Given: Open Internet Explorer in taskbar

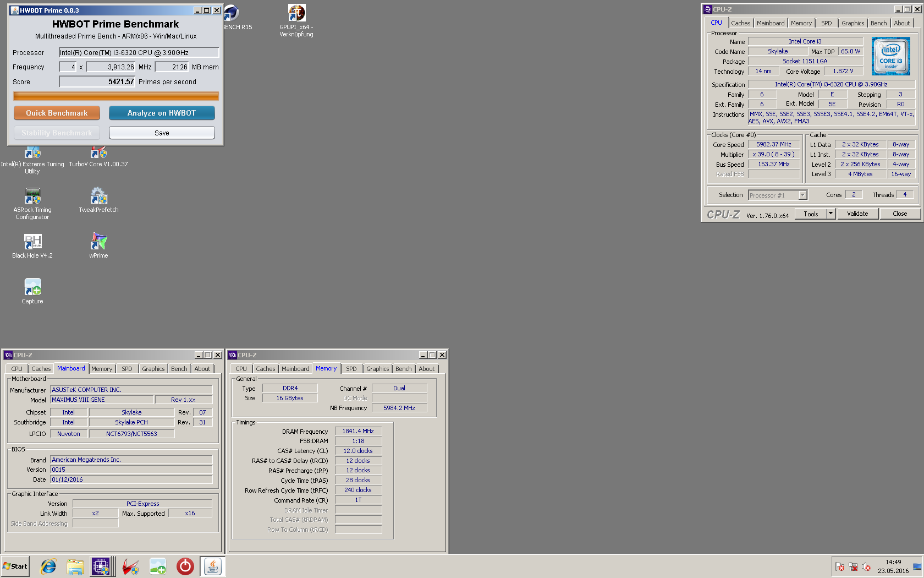Looking at the screenshot, I should click(48, 566).
